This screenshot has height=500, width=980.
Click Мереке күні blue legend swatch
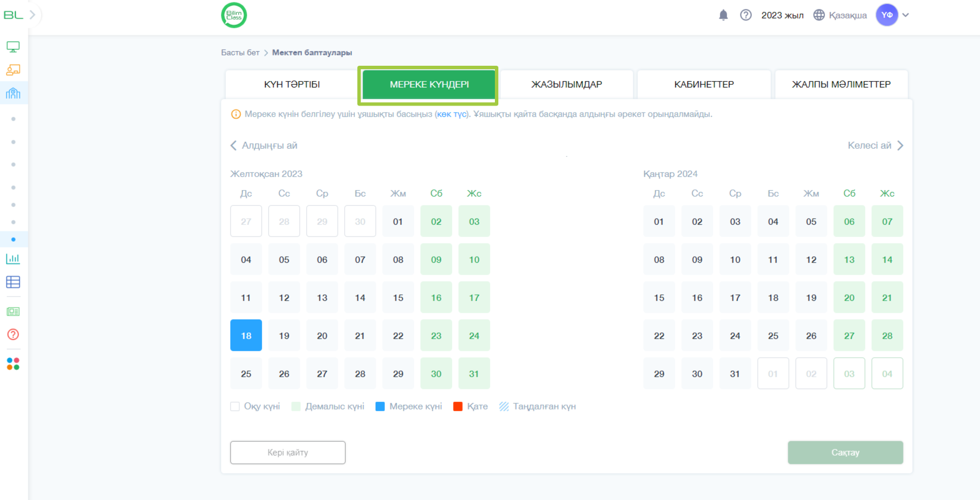(x=380, y=407)
